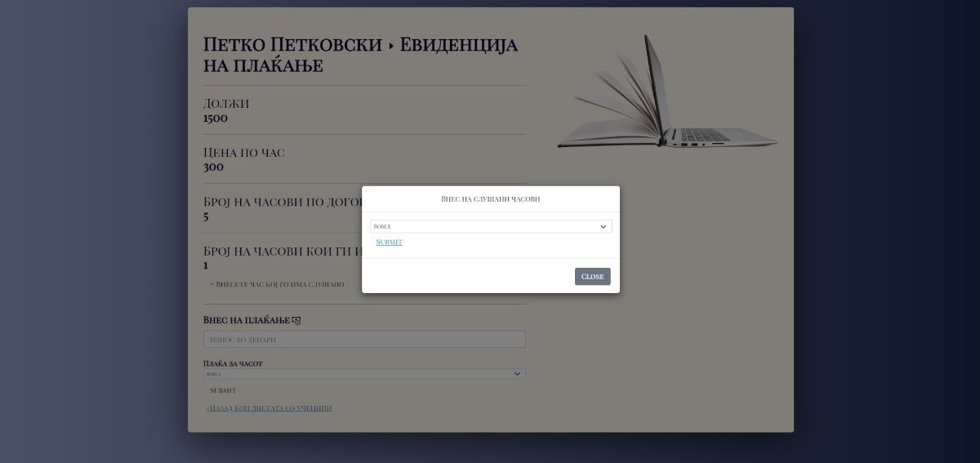Click + Внесете час кој го има слушано
Viewport: 980px width, 463px height.
coord(277,284)
